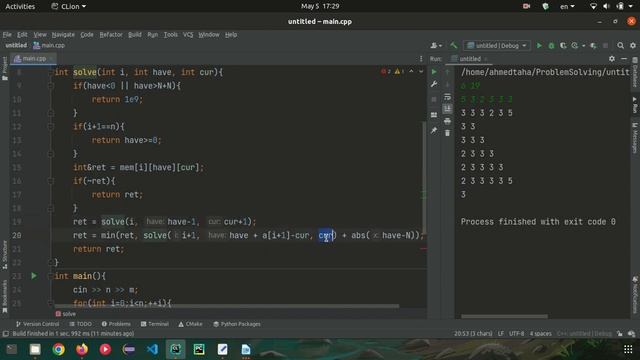Select the untitled tab in Run panel
640x360 pixels.
tap(469, 59)
